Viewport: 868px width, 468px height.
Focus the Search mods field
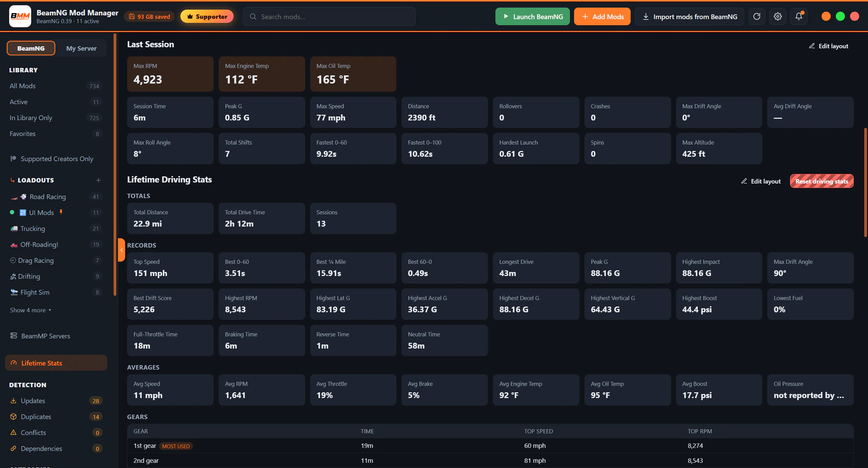coord(329,17)
